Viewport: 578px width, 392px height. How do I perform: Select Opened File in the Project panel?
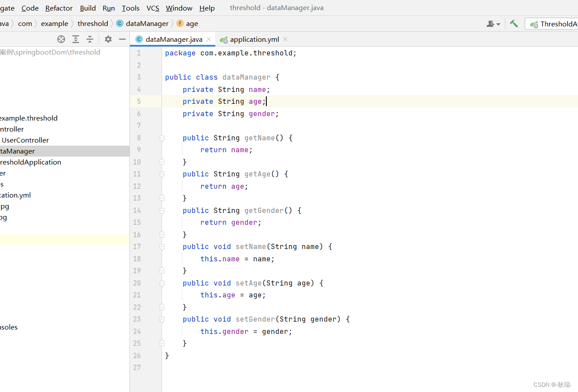point(61,39)
